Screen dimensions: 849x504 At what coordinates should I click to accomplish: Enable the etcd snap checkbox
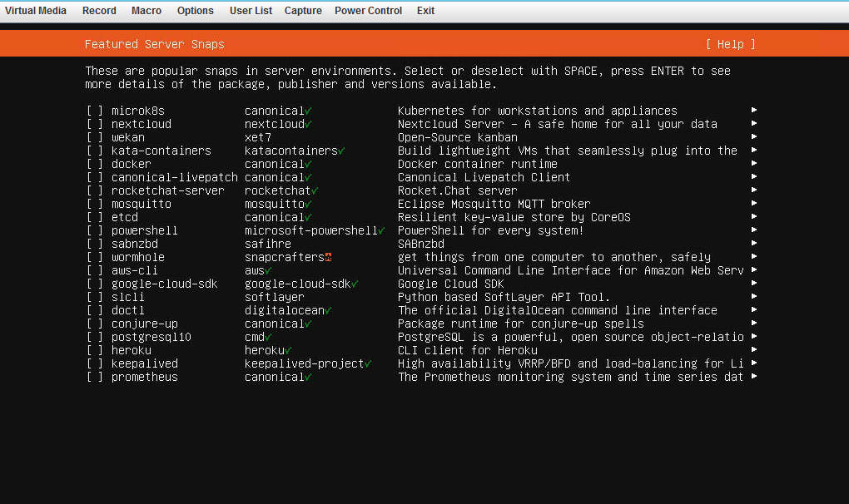pos(95,217)
